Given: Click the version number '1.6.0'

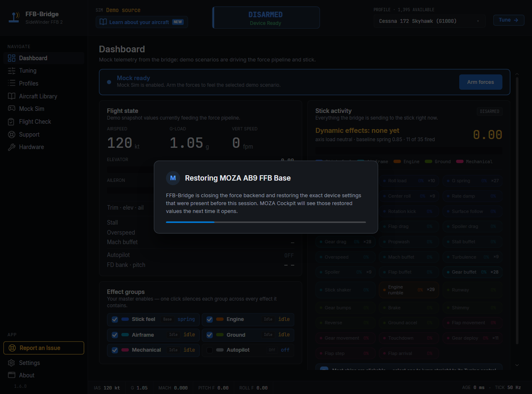Looking at the screenshot, I should [x=20, y=386].
